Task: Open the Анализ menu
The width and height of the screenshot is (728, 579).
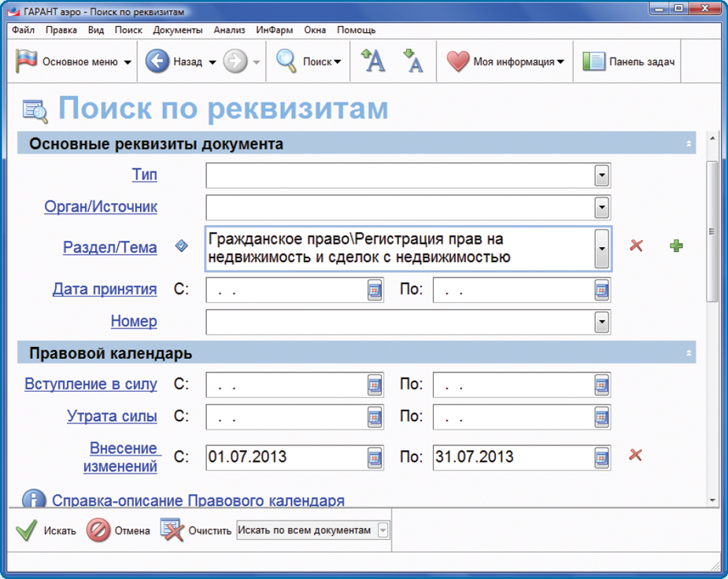Action: [230, 31]
